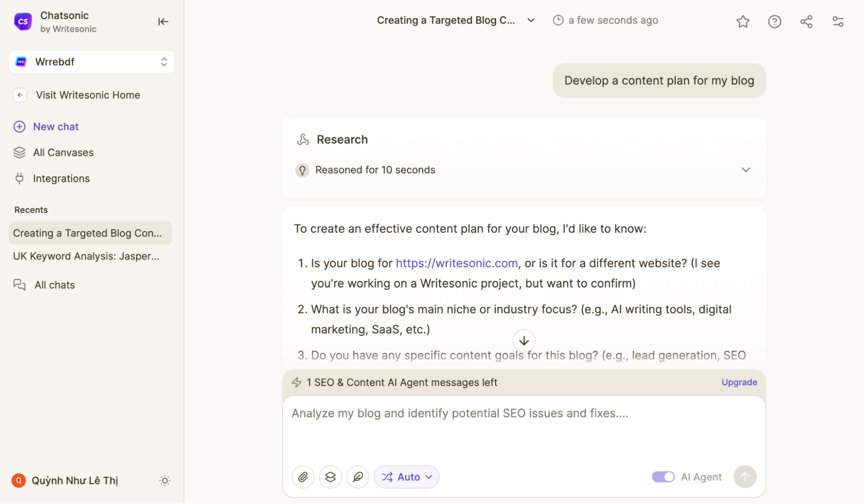This screenshot has width=864, height=504.
Task: Open the Wrrebdf project selector dropdown
Action: click(92, 62)
